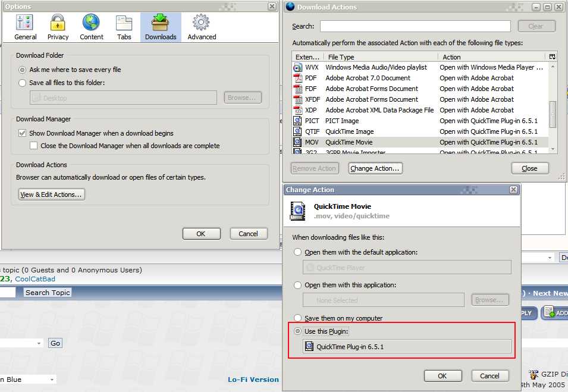Click Open with Windows Media Player action
Image resolution: width=568 pixels, height=392 pixels.
pos(491,67)
